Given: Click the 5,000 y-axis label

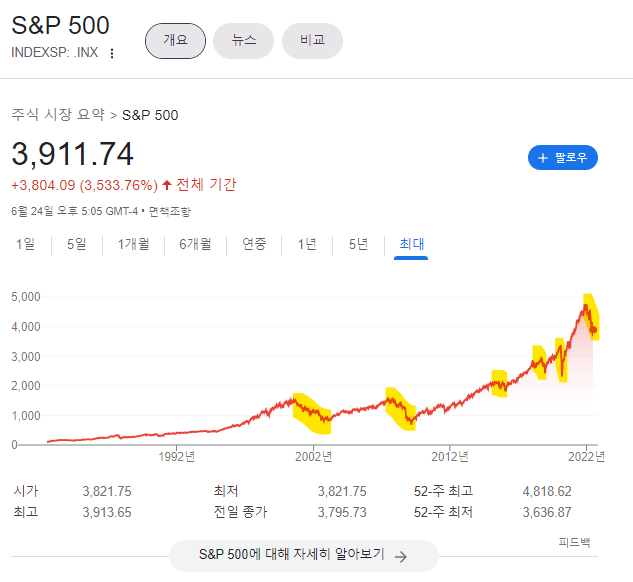Looking at the screenshot, I should coord(26,297).
